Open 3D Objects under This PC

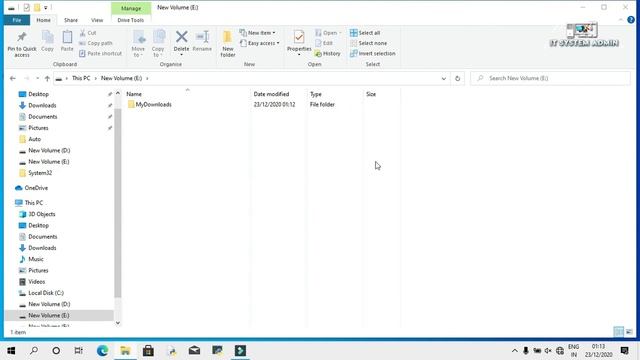(42, 214)
